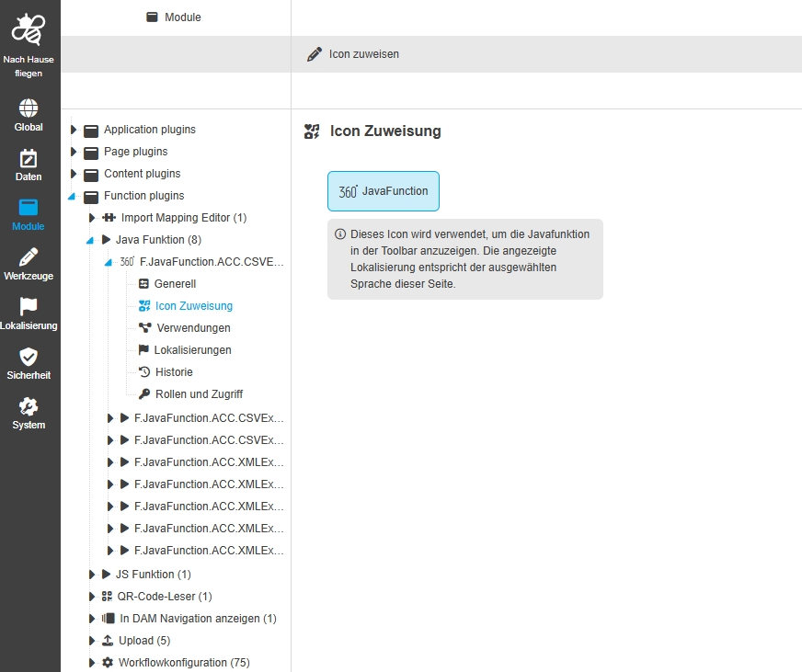Screen dimensions: 802x672
Task: Click the In DAM Navigation anzeigen icon
Action: pos(108,619)
